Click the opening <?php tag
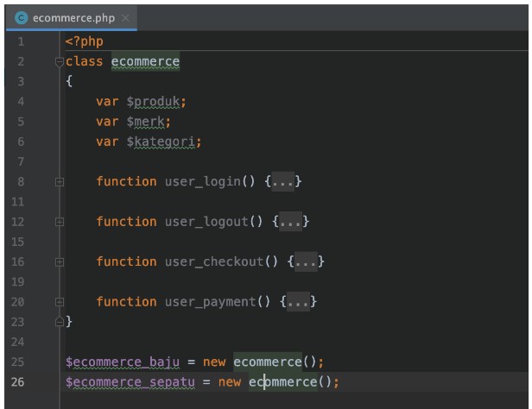The height and width of the screenshot is (409, 532). coord(84,41)
